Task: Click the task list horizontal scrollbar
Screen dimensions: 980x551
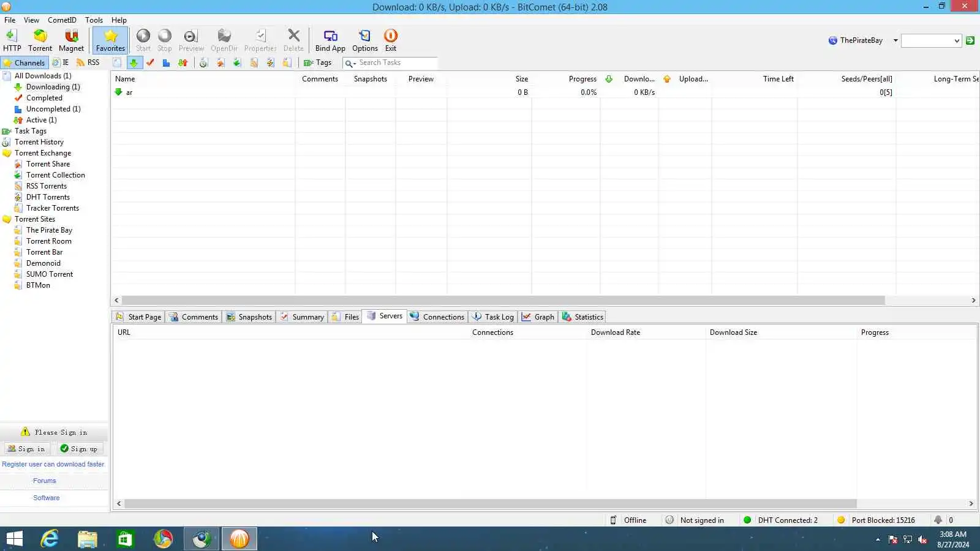Action: (x=503, y=300)
